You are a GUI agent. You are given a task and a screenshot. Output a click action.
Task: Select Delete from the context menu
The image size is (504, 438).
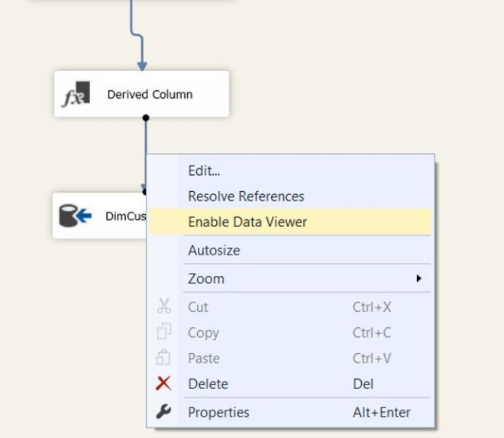pyautogui.click(x=208, y=384)
